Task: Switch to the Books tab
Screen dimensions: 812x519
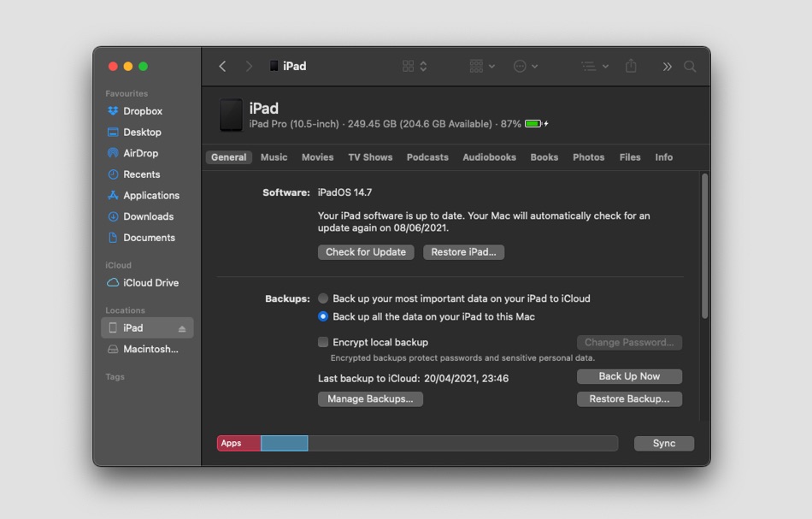Action: [x=544, y=157]
